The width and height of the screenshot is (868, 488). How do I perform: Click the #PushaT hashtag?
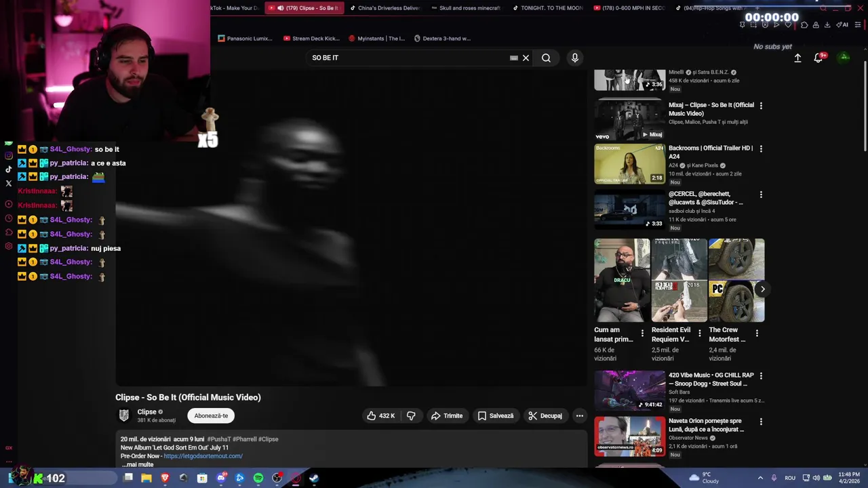click(219, 439)
